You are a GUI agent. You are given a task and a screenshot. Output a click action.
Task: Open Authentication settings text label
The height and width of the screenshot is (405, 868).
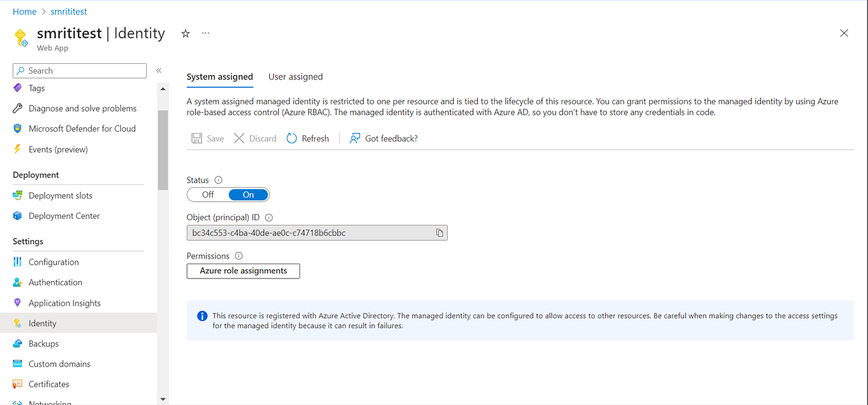tap(55, 282)
